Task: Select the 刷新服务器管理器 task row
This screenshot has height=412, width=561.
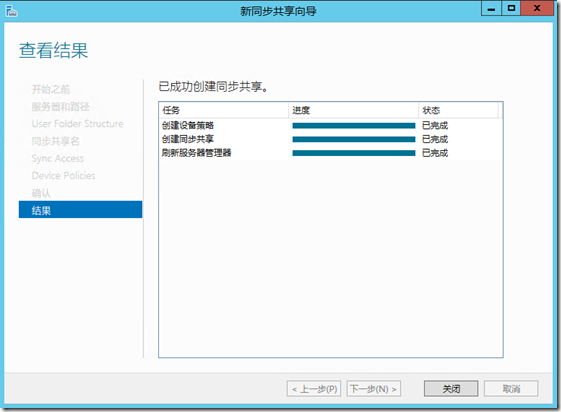Action: [331, 153]
